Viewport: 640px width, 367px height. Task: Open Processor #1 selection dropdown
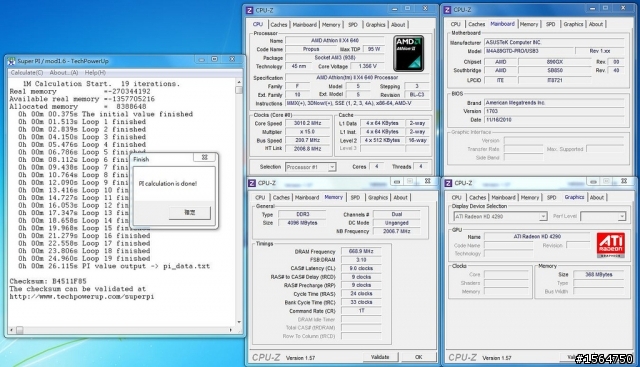coord(332,167)
